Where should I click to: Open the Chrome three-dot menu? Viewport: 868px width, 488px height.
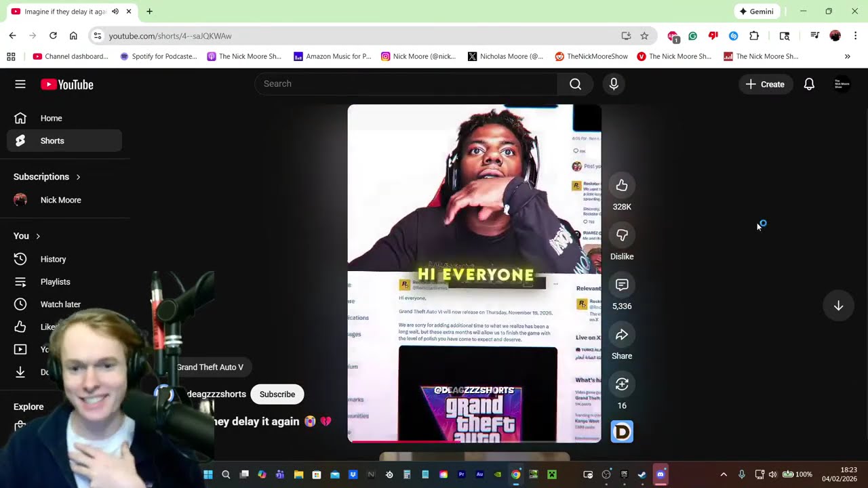click(855, 36)
